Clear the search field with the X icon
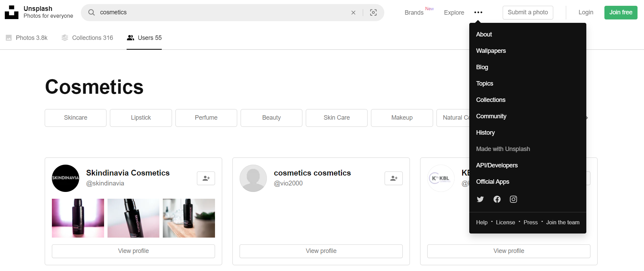Image resolution: width=644 pixels, height=271 pixels. [x=353, y=13]
